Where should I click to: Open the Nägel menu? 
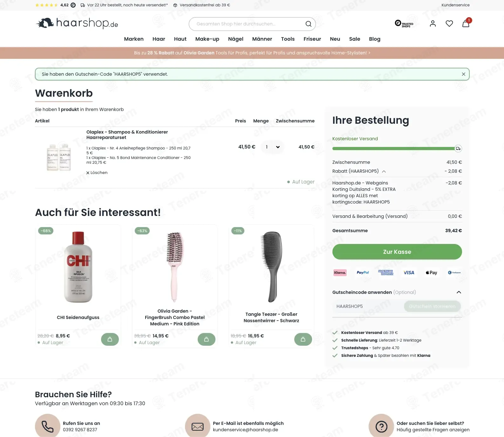(236, 39)
